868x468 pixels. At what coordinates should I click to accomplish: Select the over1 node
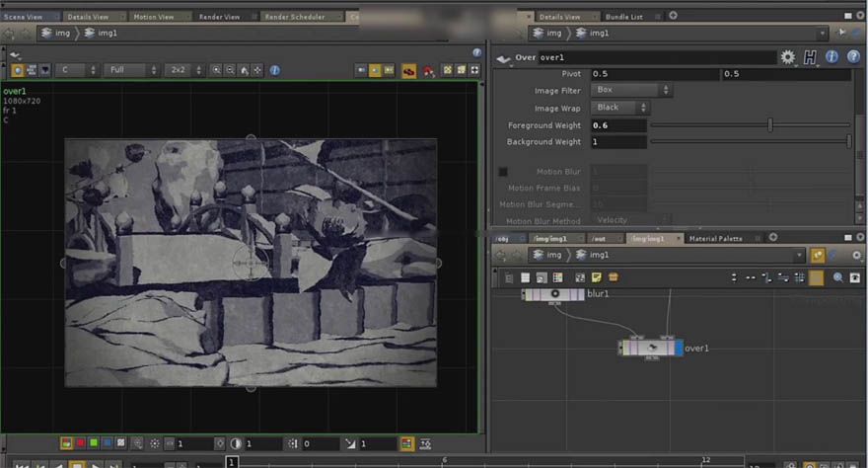point(652,348)
